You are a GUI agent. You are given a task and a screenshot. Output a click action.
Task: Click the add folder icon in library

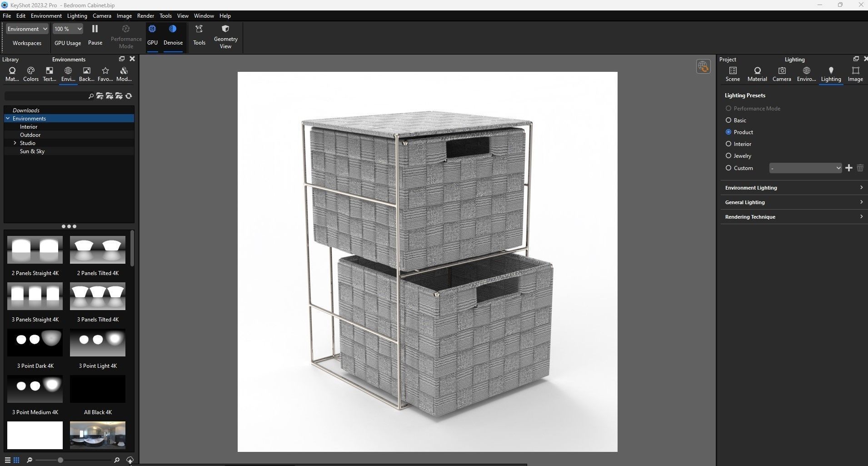[x=100, y=96]
